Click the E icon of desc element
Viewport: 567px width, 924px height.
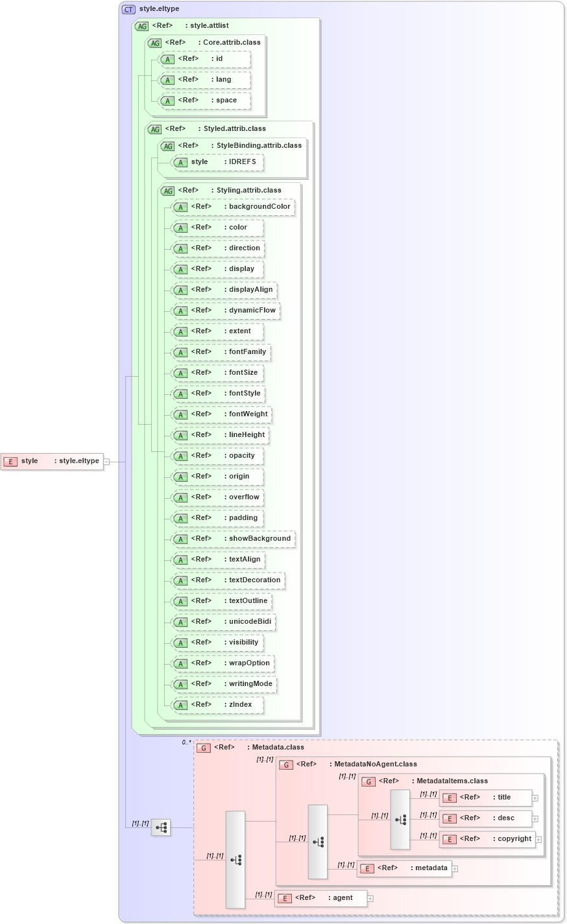click(449, 819)
